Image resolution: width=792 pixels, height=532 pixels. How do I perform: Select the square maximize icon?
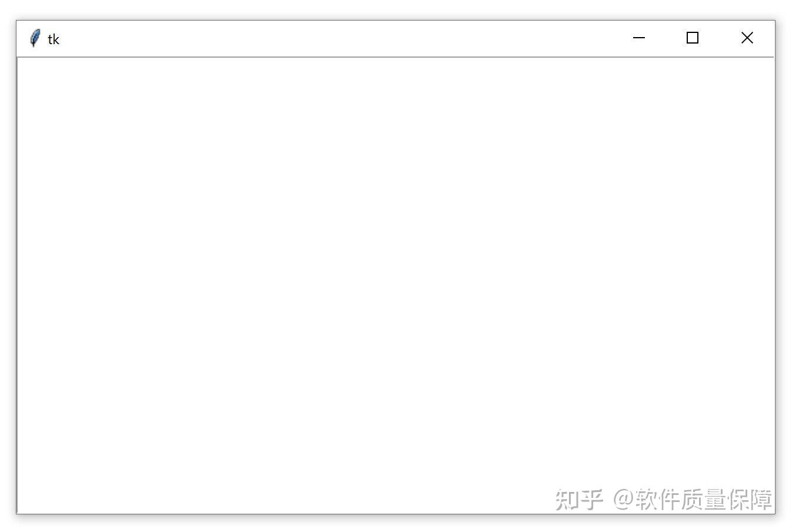click(x=693, y=38)
